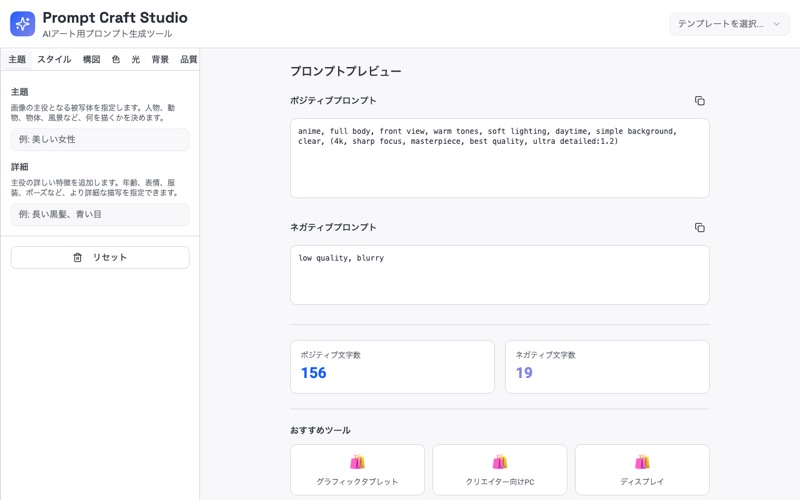Click inside the positive prompt text area
Image resolution: width=800 pixels, height=500 pixels.
point(499,158)
